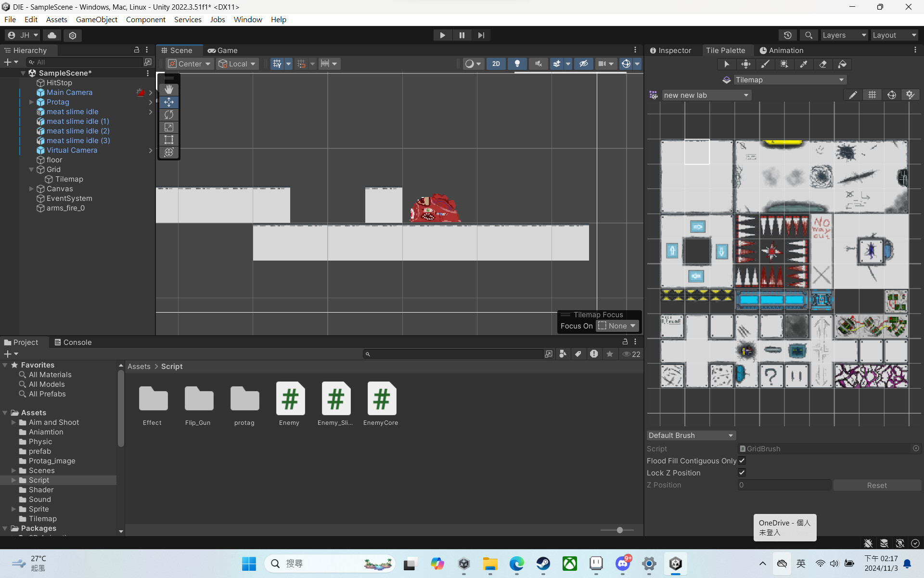Viewport: 924px width, 578px height.
Task: Open the GameObject menu
Action: coord(96,19)
